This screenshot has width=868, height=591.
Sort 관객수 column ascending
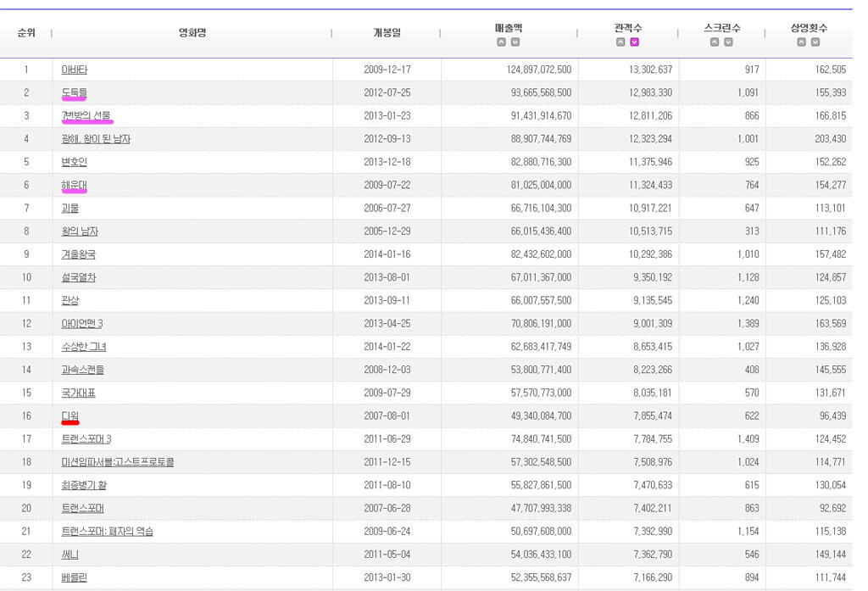(620, 42)
